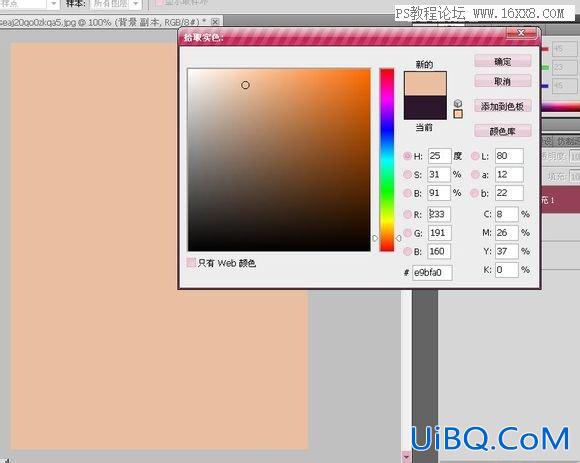Open the sample size dropdown arrow
The image size is (580, 463).
(53, 4)
